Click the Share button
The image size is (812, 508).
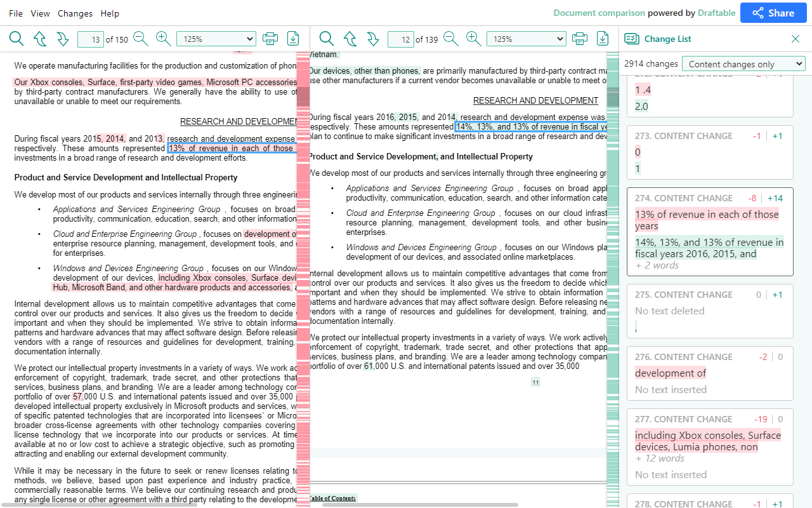(772, 13)
